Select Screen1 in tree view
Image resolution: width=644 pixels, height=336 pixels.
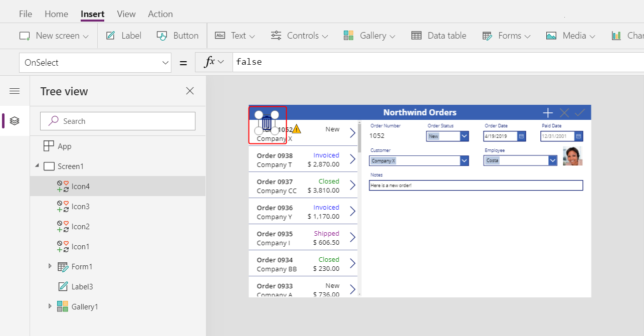click(71, 166)
